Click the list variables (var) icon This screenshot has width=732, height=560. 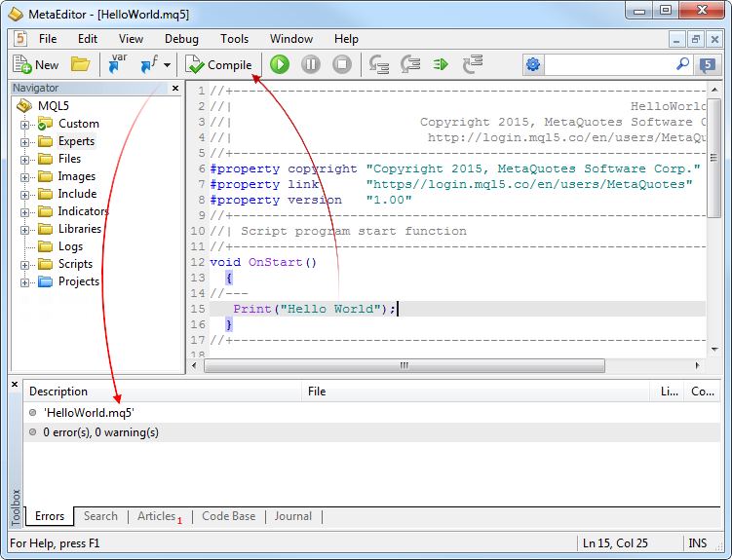coord(117,64)
